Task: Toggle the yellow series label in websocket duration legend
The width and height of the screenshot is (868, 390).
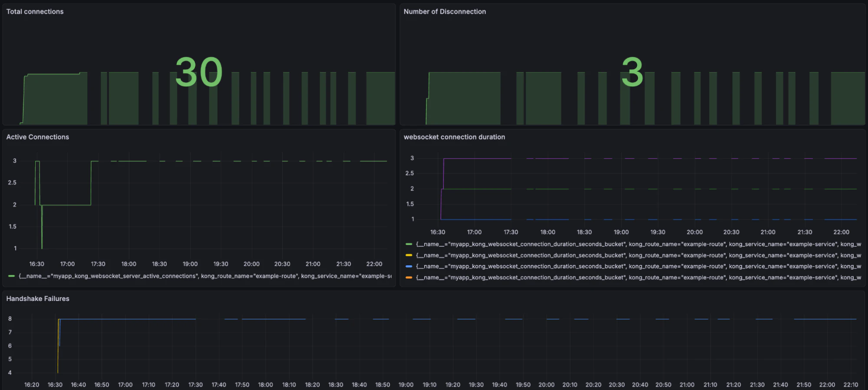Action: click(x=637, y=255)
